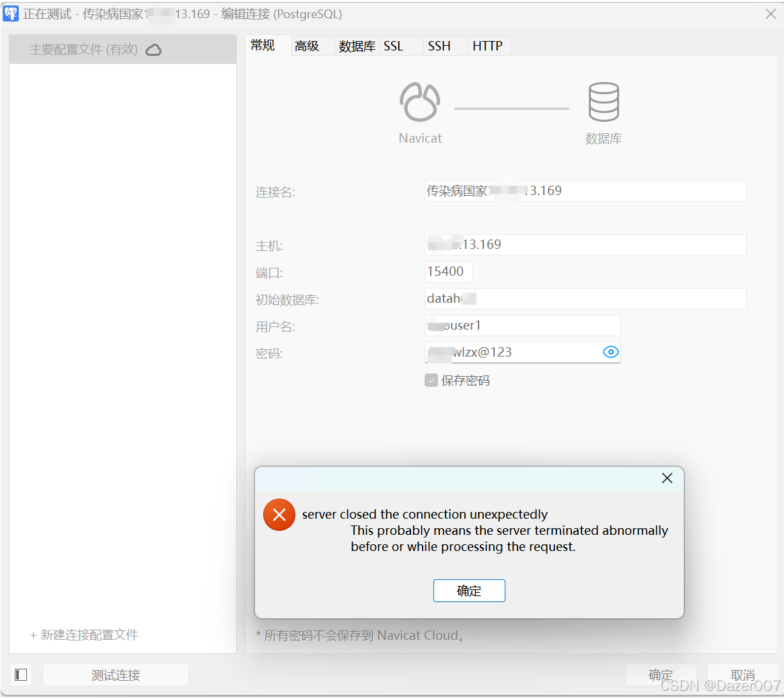The width and height of the screenshot is (784, 699).
Task: Toggle password visibility with the eye icon
Action: pyautogui.click(x=610, y=352)
